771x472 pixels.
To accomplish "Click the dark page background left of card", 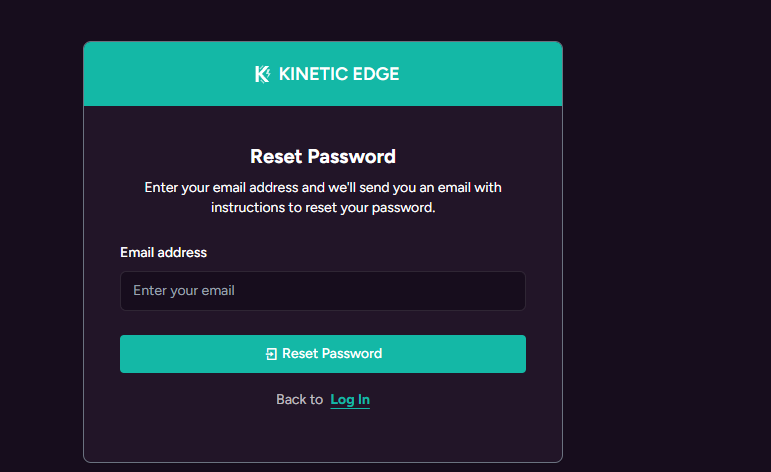I will (40, 250).
